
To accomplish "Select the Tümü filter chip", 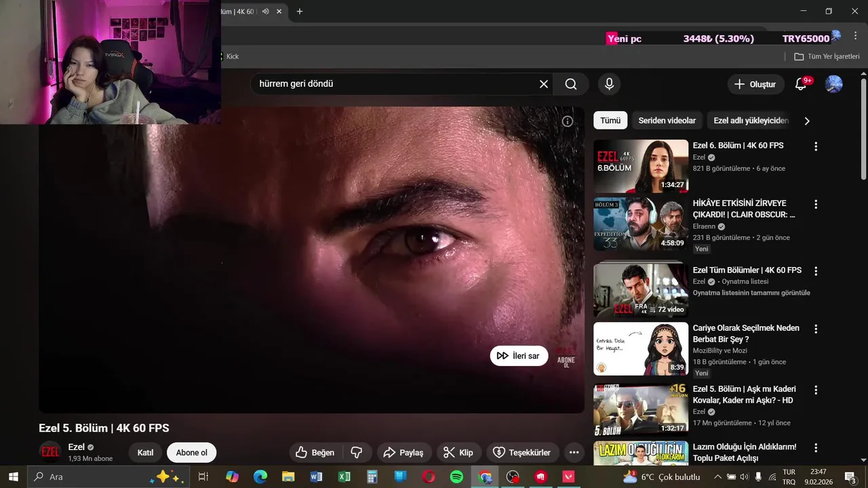I will (610, 121).
